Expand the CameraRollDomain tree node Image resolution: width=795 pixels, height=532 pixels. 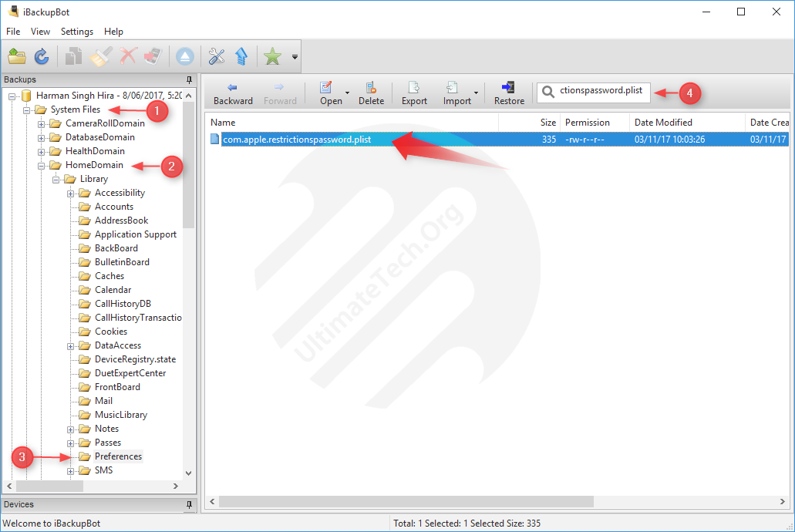pyautogui.click(x=42, y=123)
